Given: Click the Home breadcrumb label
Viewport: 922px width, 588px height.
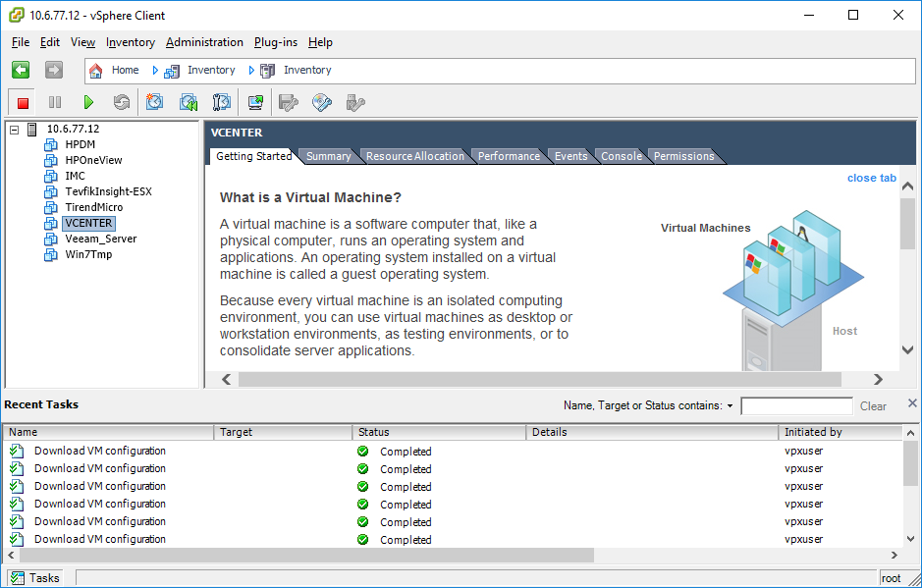Looking at the screenshot, I should pyautogui.click(x=126, y=70).
